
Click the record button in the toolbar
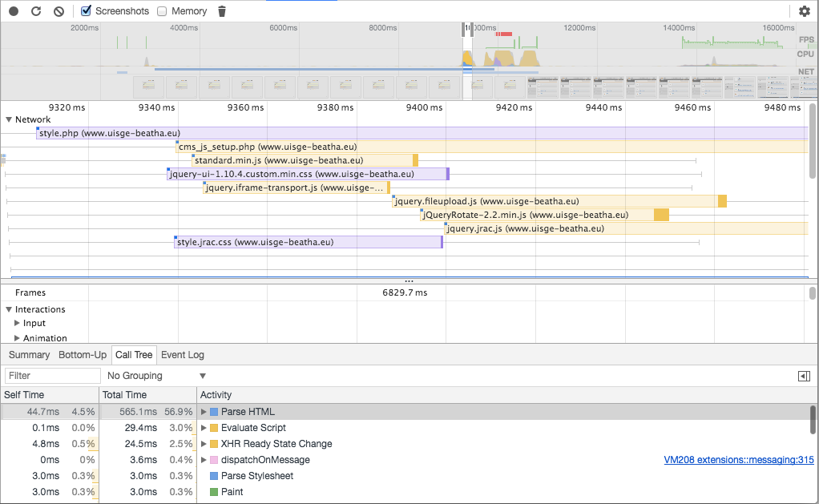click(x=14, y=11)
